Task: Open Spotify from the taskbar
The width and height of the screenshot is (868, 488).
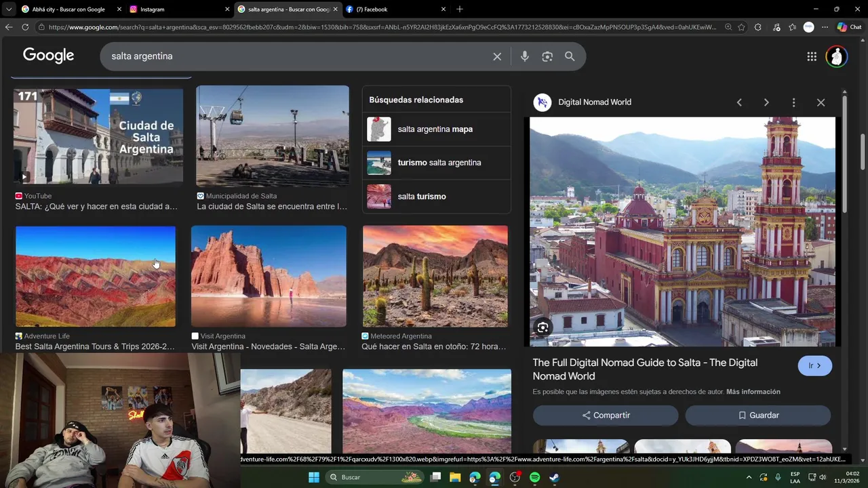Action: click(534, 477)
